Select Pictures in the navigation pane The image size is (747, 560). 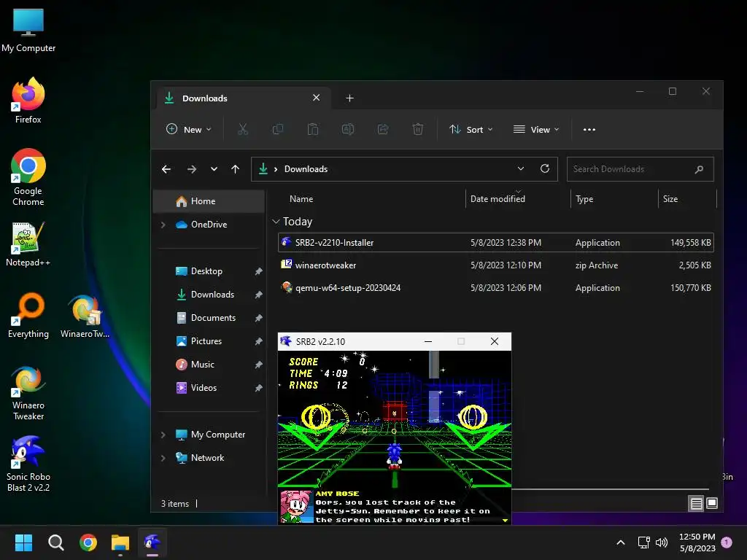click(206, 341)
